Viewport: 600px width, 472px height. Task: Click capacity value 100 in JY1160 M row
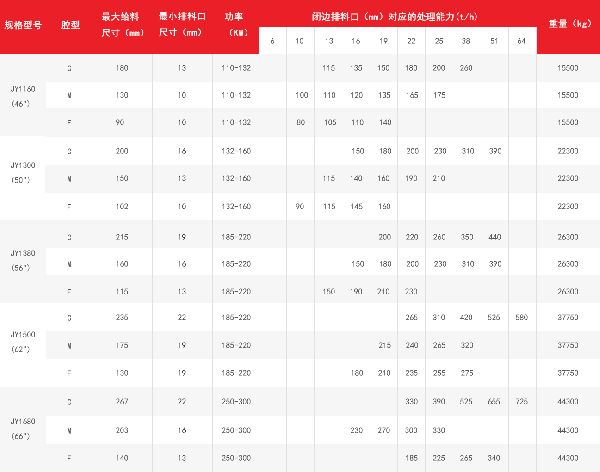(302, 95)
